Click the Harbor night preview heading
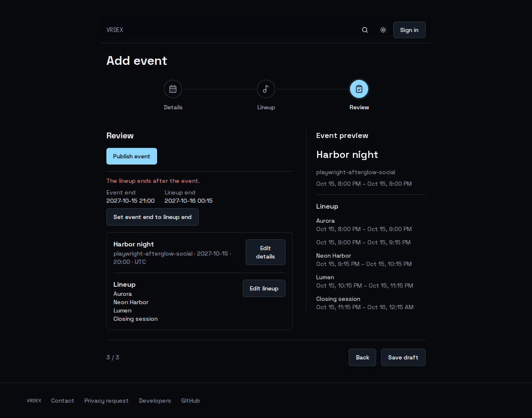Screen dimensions: 532x418 click(x=347, y=155)
